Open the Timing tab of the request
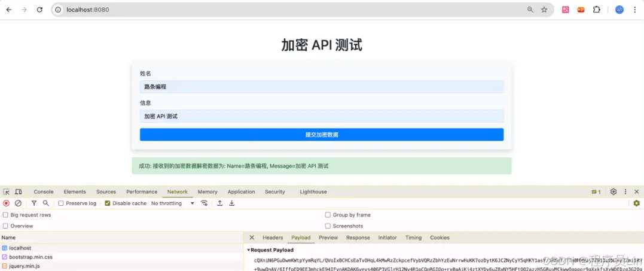 pyautogui.click(x=413, y=237)
